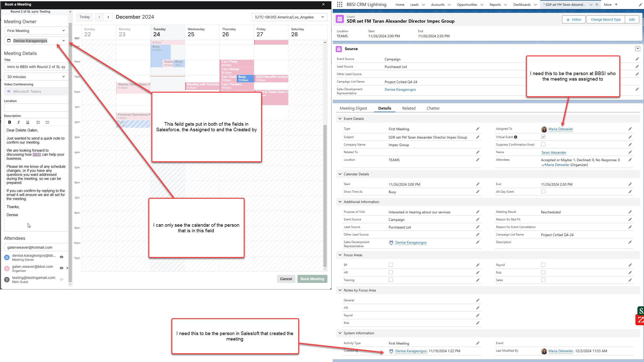Viewport: 644px width, 362px height.
Task: Edit the Show Time As pencil icon
Action: pos(478,192)
